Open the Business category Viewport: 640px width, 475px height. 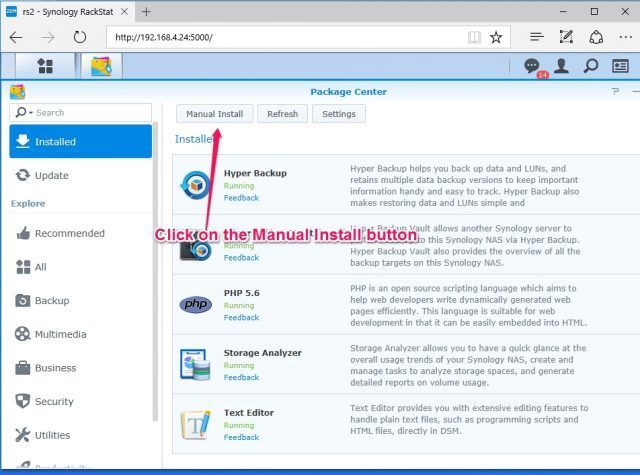(80, 368)
